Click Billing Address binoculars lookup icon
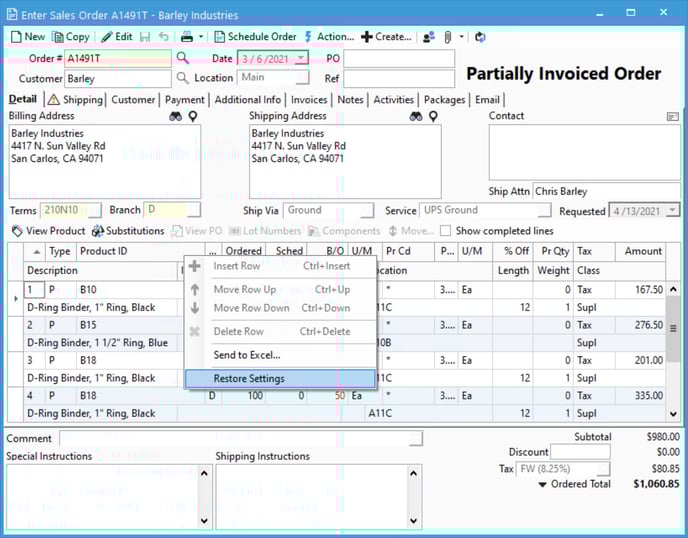This screenshot has height=538, width=688. 176,116
